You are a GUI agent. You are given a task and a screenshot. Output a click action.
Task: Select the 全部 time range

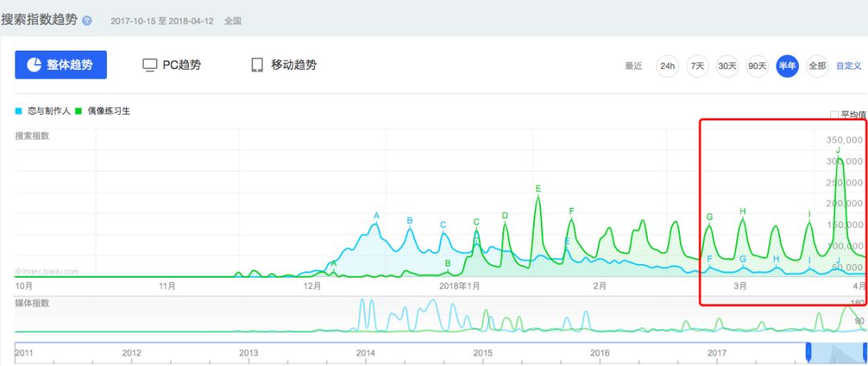(817, 66)
